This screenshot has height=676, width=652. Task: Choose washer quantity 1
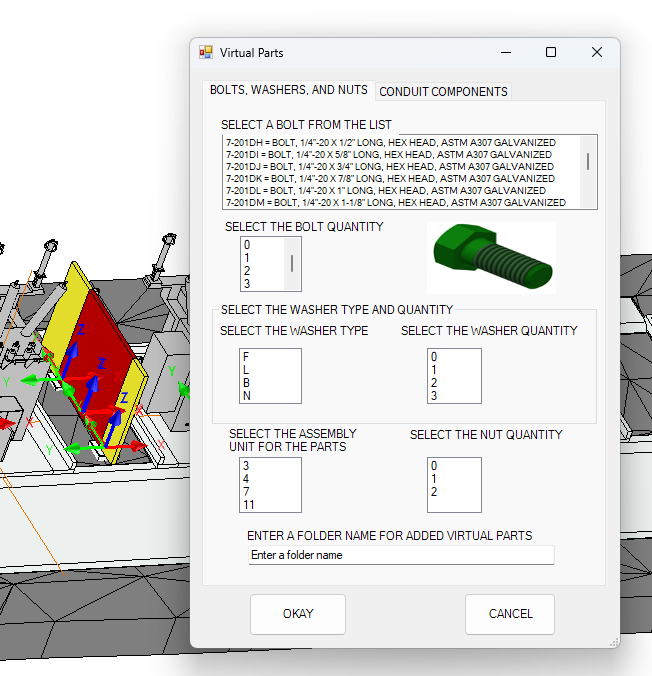coord(454,369)
